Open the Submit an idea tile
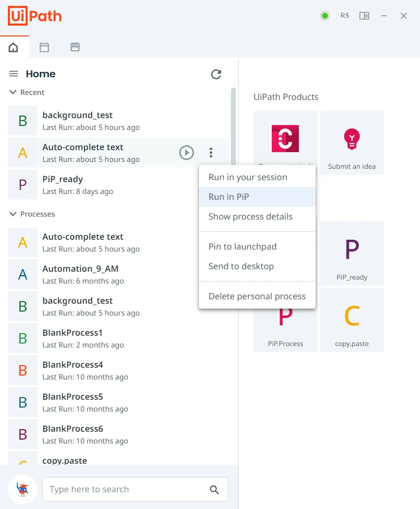 (x=352, y=142)
